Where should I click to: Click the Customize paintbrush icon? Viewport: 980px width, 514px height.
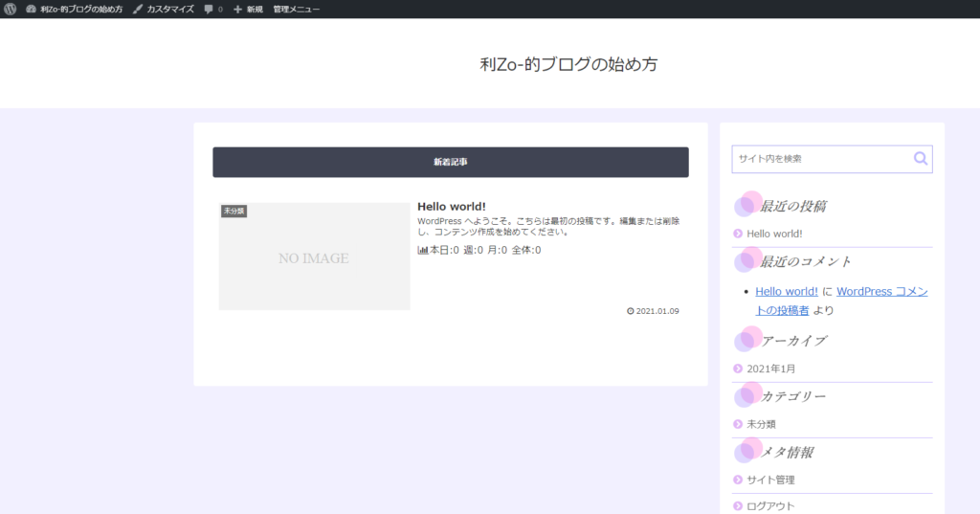[x=138, y=9]
